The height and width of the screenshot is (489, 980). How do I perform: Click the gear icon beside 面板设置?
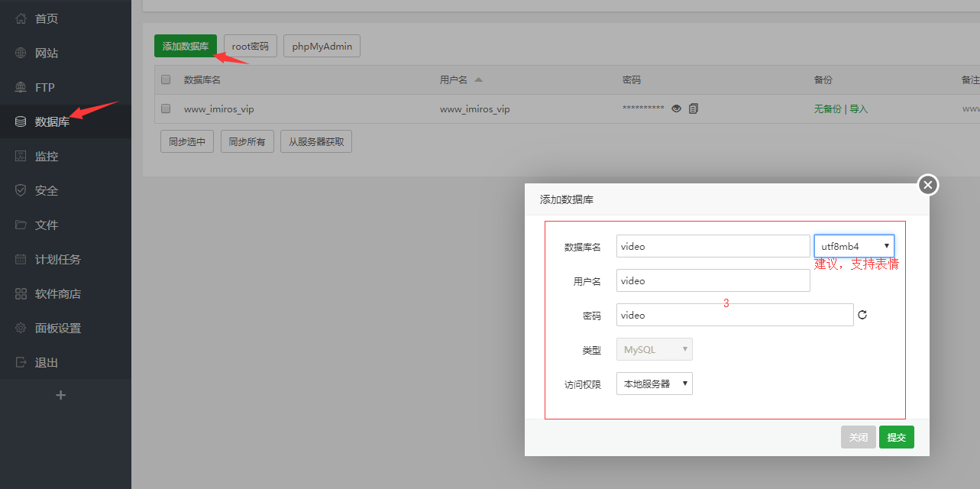[x=21, y=328]
